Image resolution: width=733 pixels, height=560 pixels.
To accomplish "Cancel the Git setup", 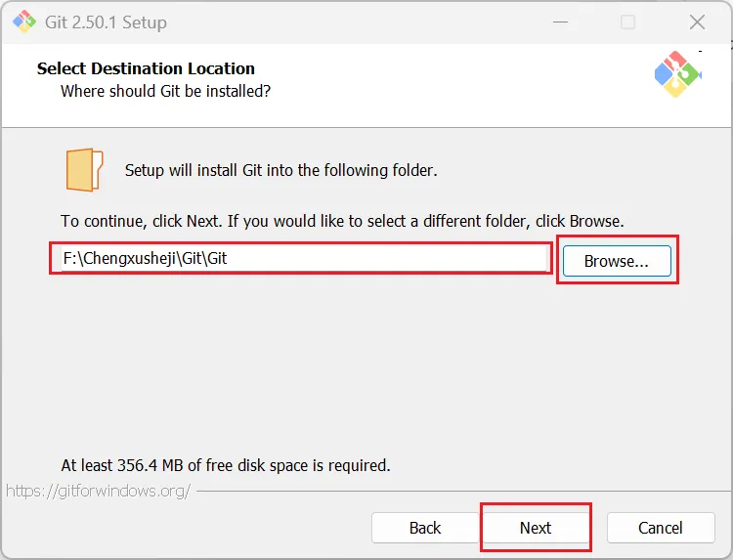I will tap(661, 528).
